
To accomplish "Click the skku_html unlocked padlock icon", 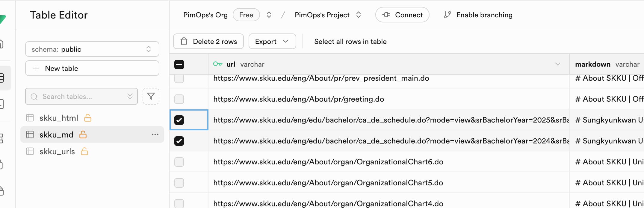I will 88,118.
